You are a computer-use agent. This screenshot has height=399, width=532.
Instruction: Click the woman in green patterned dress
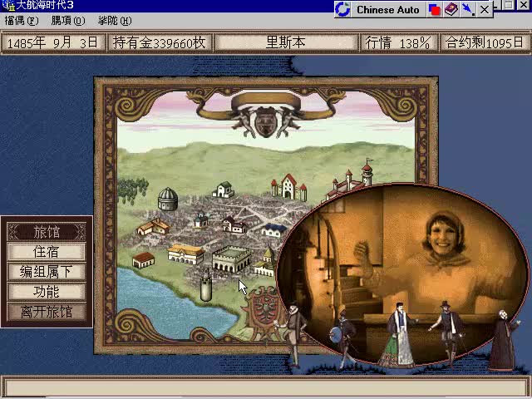point(398,336)
